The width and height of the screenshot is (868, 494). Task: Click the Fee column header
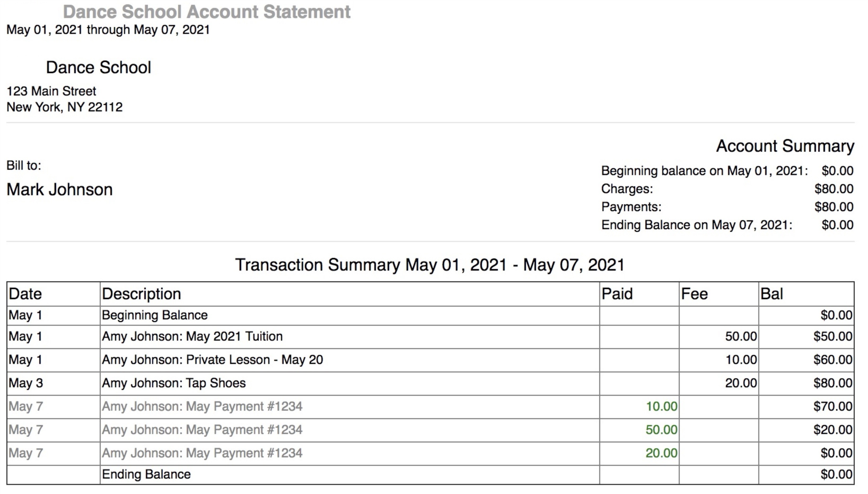pyautogui.click(x=694, y=294)
